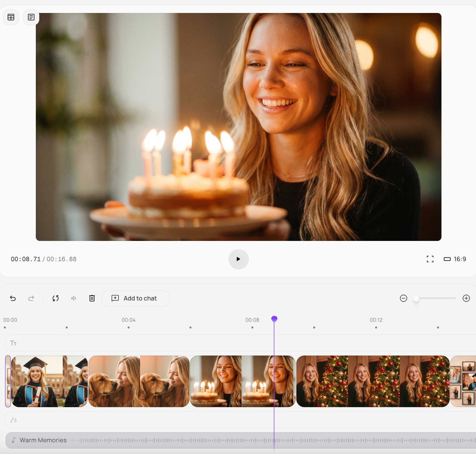This screenshot has height=454, width=476.
Task: Delete selected clip with trash icon
Action: [x=92, y=298]
